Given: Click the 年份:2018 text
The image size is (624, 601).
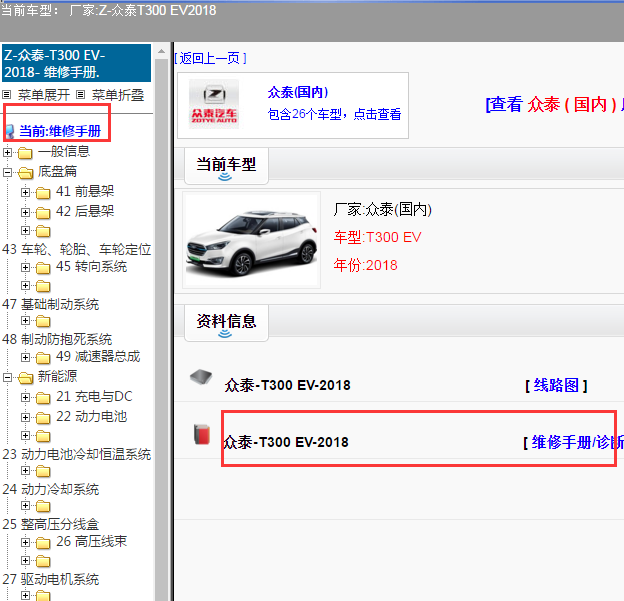Looking at the screenshot, I should (365, 265).
